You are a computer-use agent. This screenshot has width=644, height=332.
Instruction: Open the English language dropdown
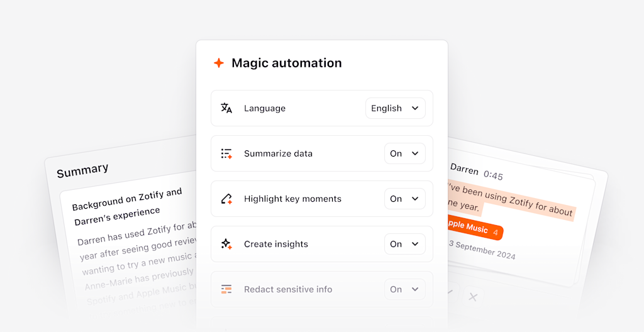pyautogui.click(x=396, y=108)
